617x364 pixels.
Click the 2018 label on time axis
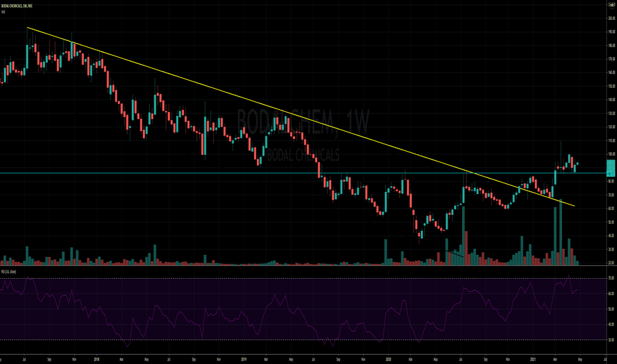(97, 359)
